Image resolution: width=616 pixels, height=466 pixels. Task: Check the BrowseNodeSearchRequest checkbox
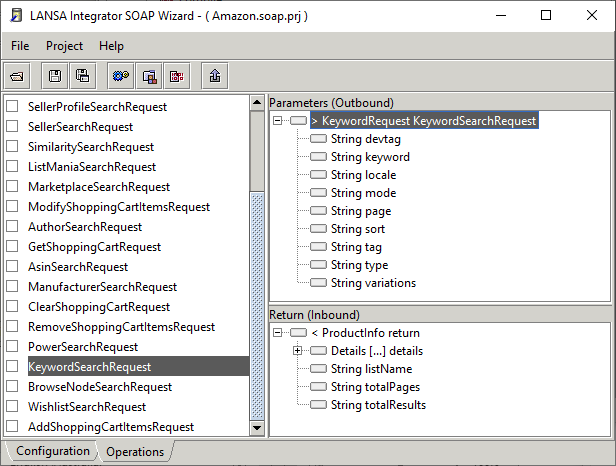(x=12, y=386)
